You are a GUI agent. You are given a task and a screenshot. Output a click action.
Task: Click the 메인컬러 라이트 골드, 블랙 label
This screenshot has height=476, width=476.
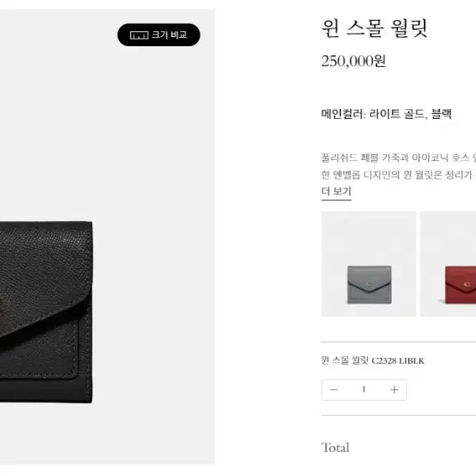386,114
